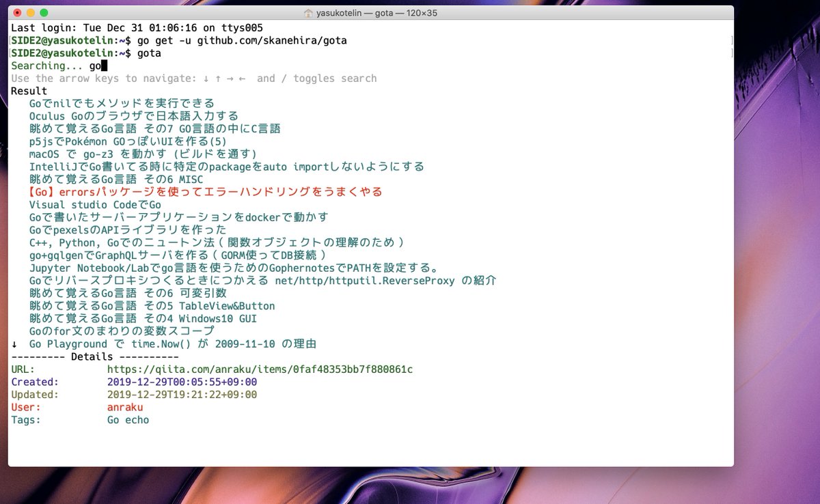
Task: Select result '眺めて覚えるGo言語 その4 Windows10 GUI'
Action: tap(143, 318)
